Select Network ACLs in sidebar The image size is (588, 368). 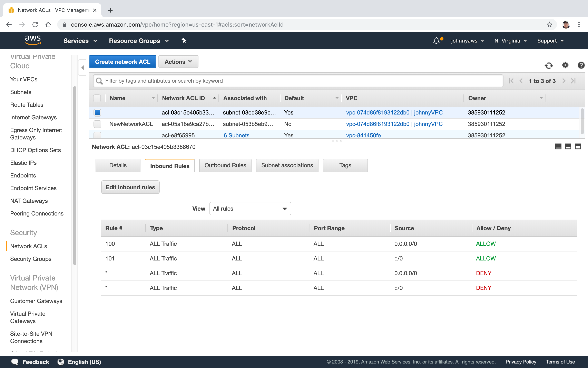click(29, 246)
